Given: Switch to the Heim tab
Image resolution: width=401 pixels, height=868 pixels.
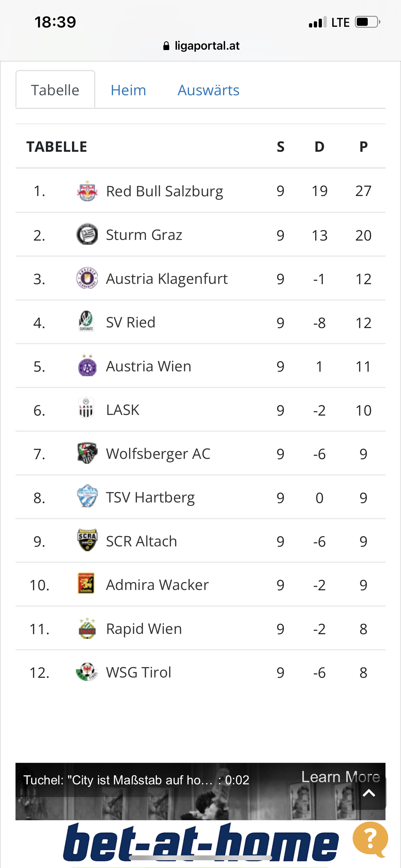Looking at the screenshot, I should [x=129, y=90].
